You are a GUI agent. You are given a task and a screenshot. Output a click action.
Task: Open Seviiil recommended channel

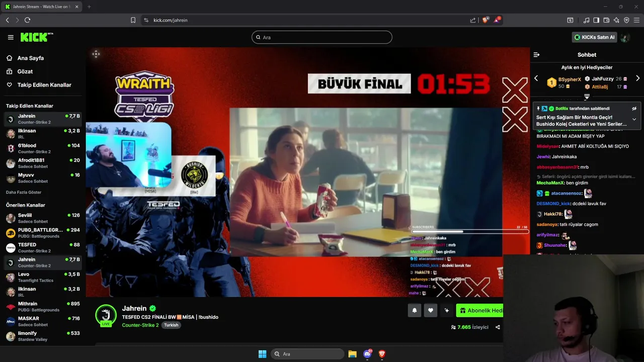click(43, 218)
